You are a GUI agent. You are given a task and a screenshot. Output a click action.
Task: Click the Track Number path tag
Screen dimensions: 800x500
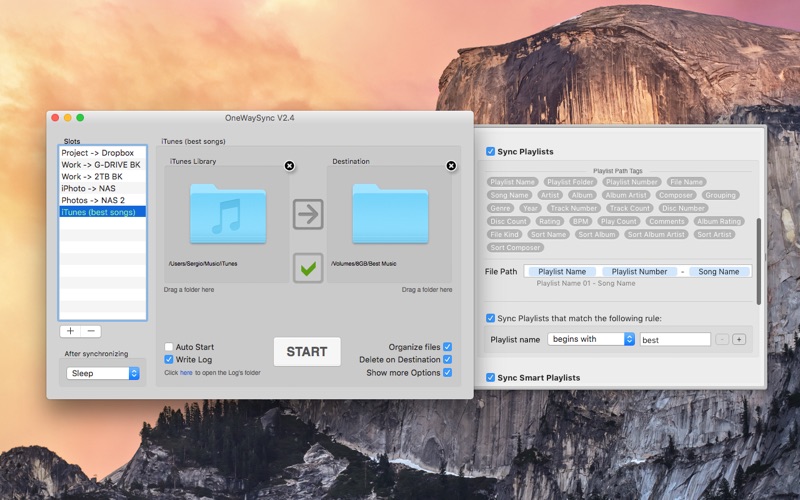pyautogui.click(x=573, y=208)
